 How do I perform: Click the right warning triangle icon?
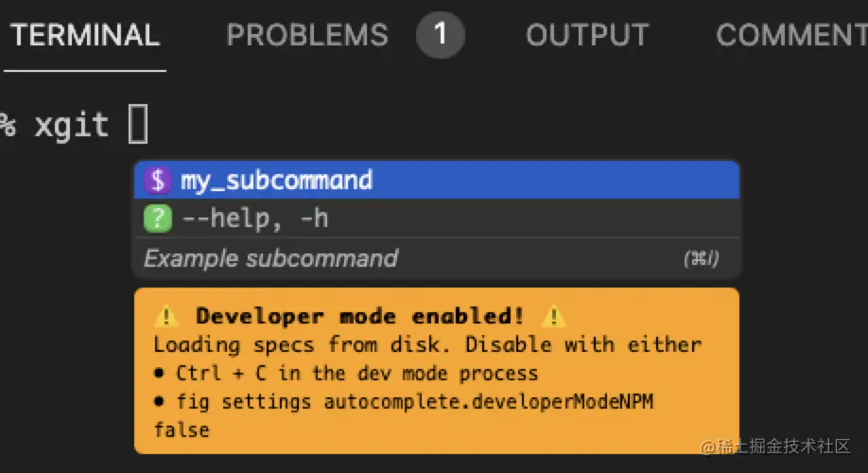(x=553, y=316)
